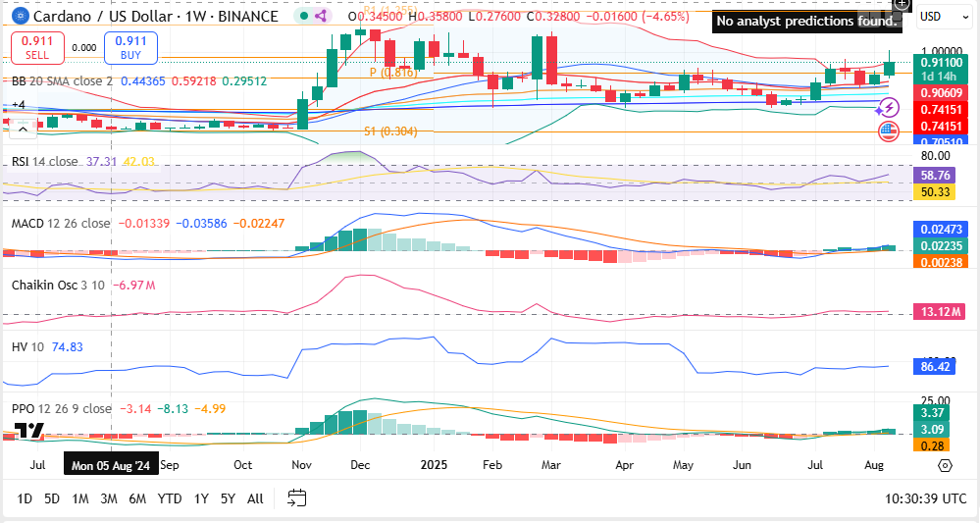980x523 pixels.
Task: Click the Cardano coin logo icon
Action: tap(22, 17)
